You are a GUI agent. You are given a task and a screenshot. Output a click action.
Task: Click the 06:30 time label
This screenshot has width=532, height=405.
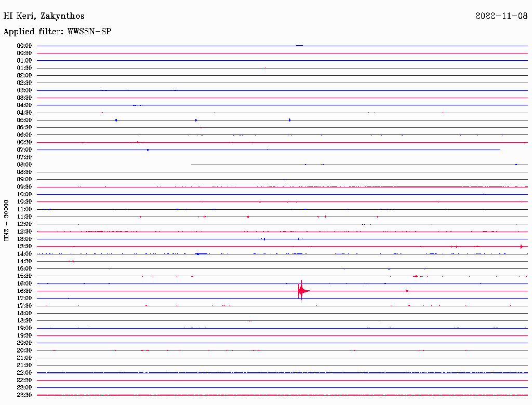24,142
